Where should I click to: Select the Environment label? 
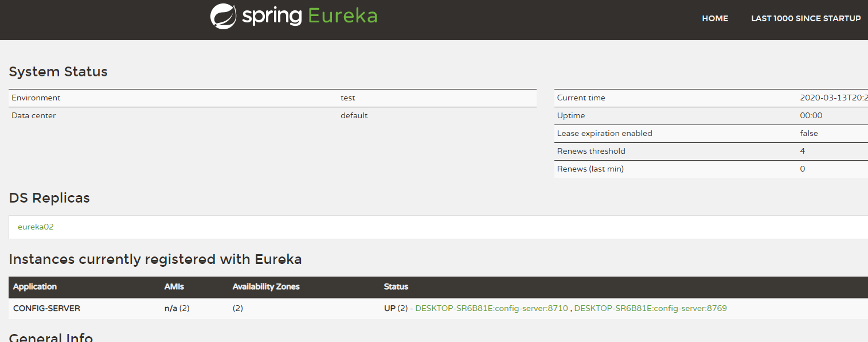pyautogui.click(x=36, y=98)
